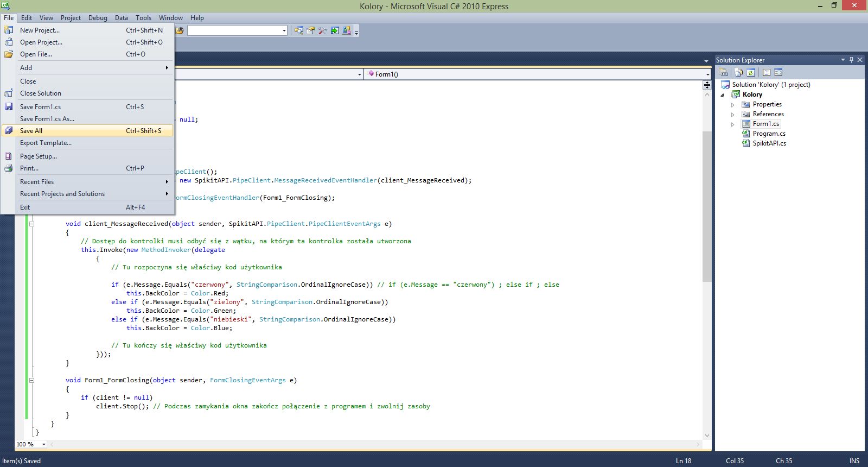This screenshot has width=868, height=467.
Task: Refresh the Solution Explorer
Action: [x=751, y=72]
